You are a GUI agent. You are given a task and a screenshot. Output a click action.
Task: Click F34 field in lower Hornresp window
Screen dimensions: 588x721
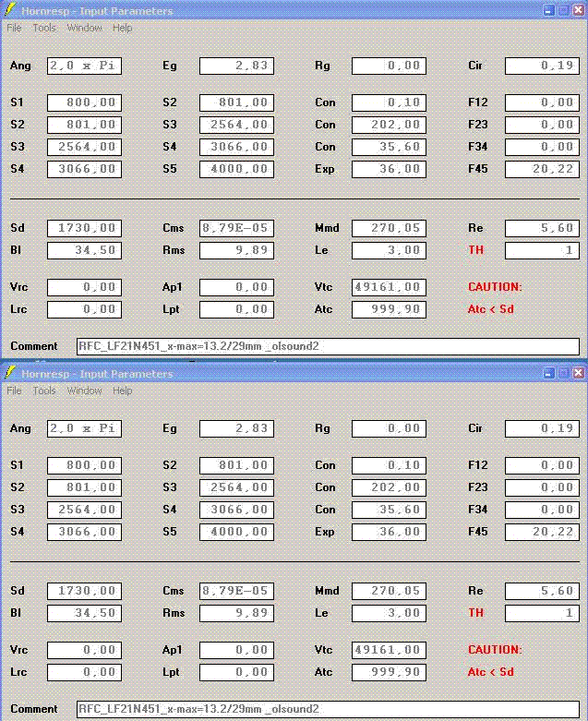tap(542, 510)
